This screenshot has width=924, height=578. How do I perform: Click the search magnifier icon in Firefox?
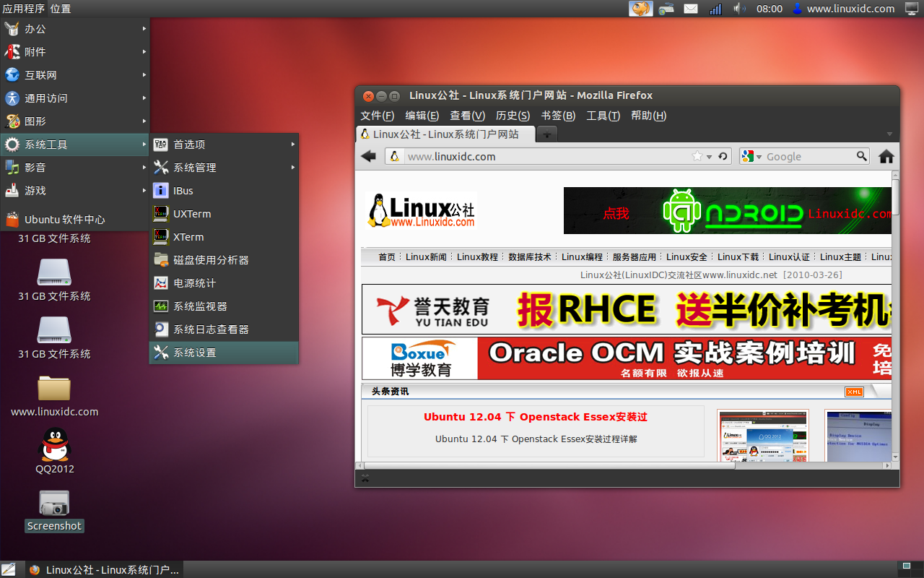coord(861,156)
